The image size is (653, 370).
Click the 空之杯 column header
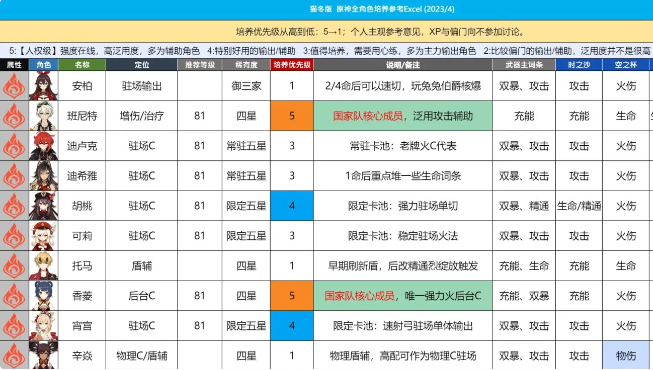point(626,65)
